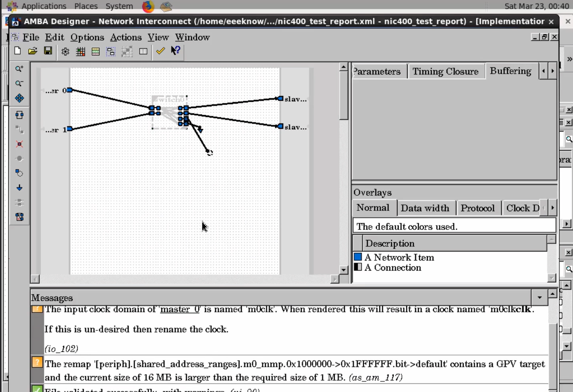
Task: Select the lower slave node on canvas
Action: 280,126
